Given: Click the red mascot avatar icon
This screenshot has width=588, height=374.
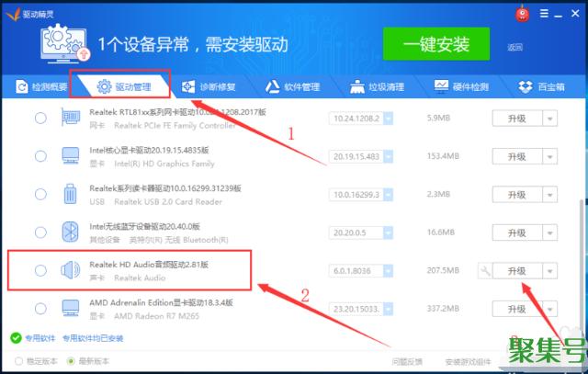Looking at the screenshot, I should [522, 15].
